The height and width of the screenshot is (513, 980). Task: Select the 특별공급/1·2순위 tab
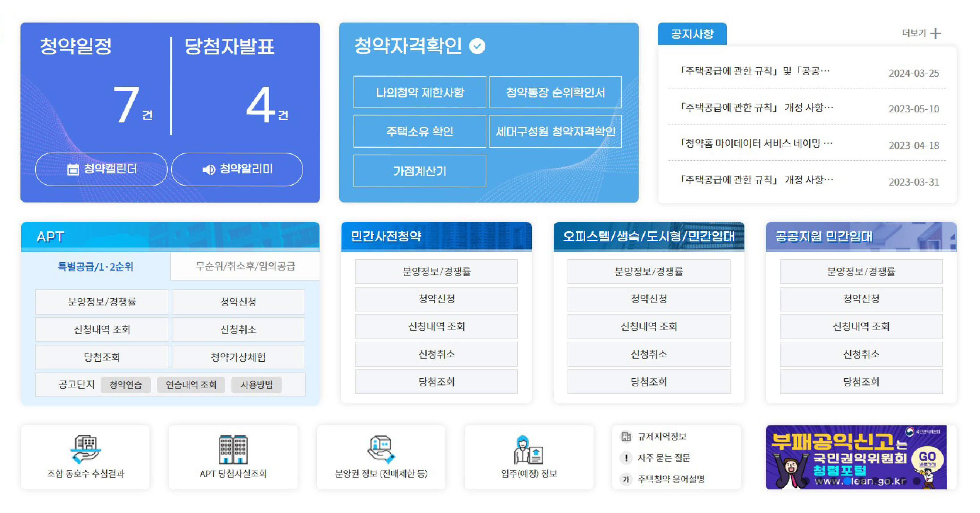95,266
